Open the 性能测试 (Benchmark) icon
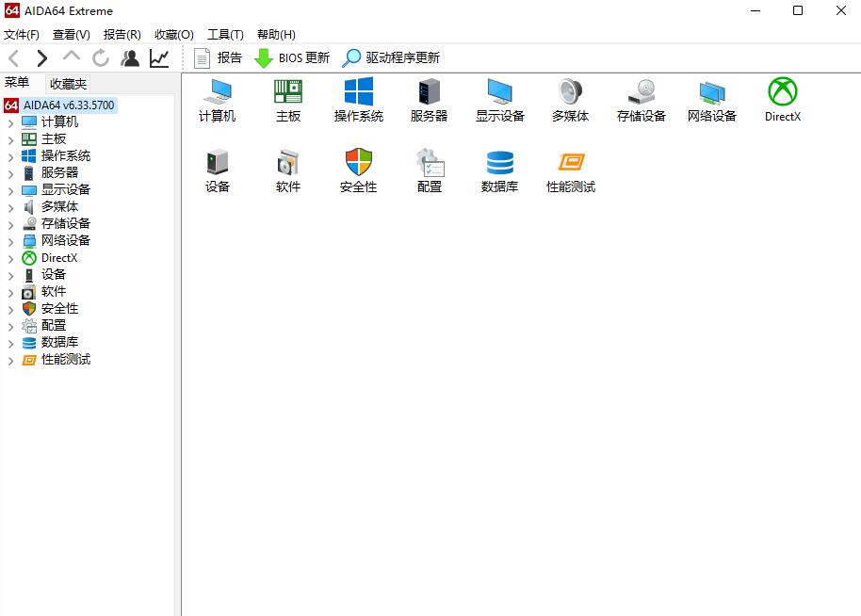This screenshot has height=616, width=861. (x=570, y=170)
